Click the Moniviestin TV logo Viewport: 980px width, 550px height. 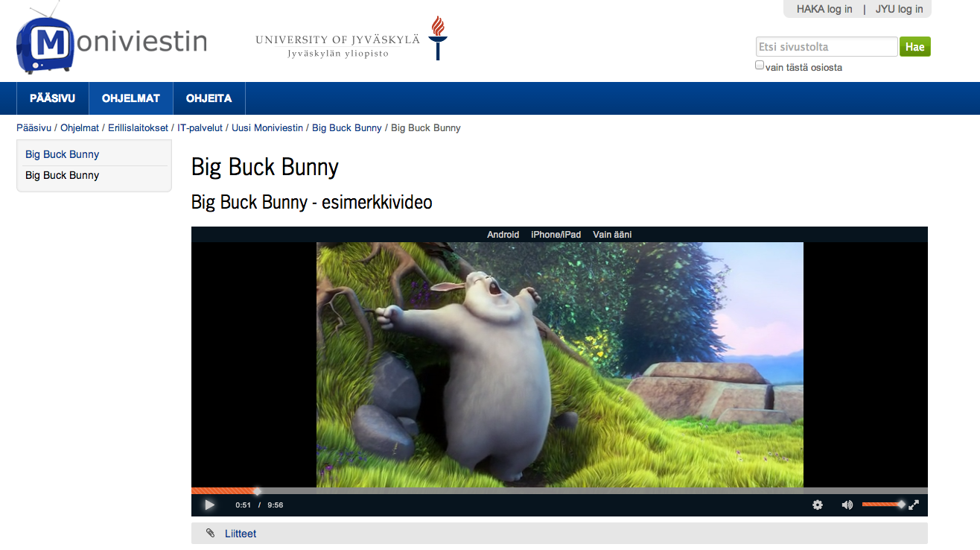pos(46,43)
